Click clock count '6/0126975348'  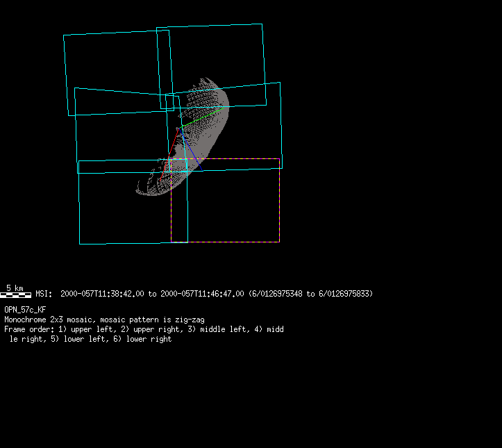[x=277, y=294]
